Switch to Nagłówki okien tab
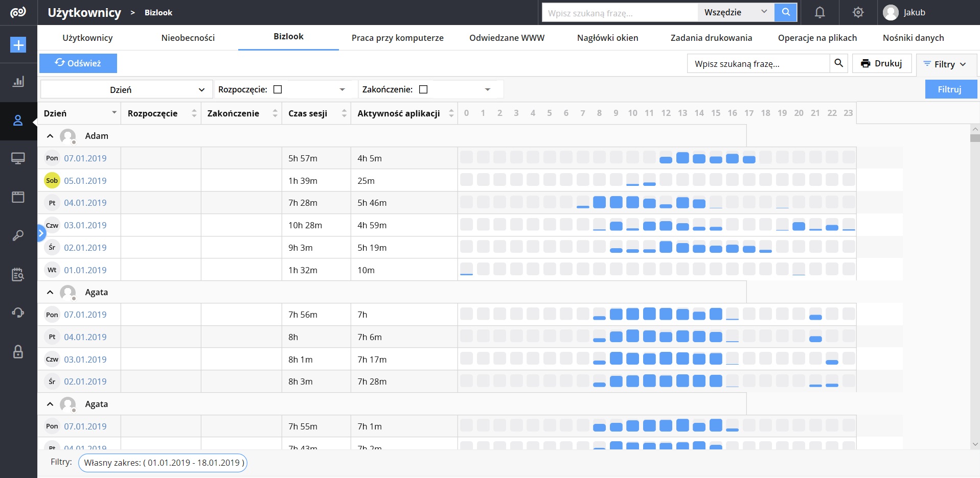The image size is (980, 478). click(608, 38)
